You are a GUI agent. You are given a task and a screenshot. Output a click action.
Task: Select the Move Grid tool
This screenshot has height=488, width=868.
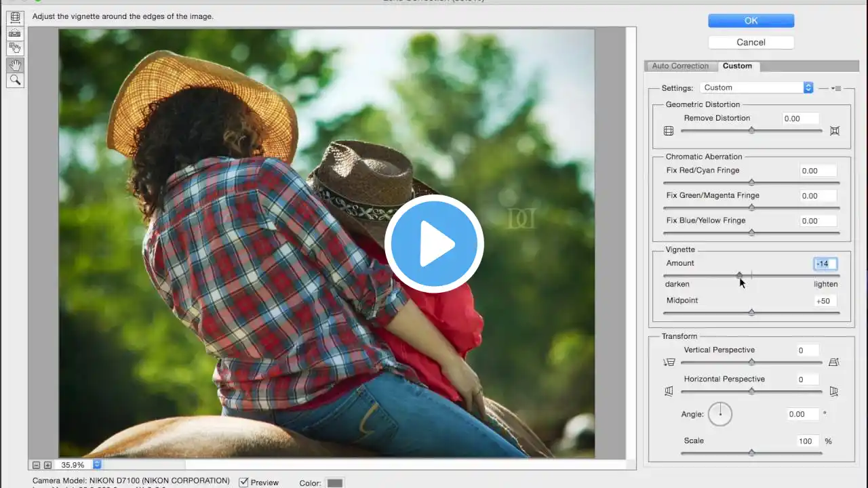(15, 48)
